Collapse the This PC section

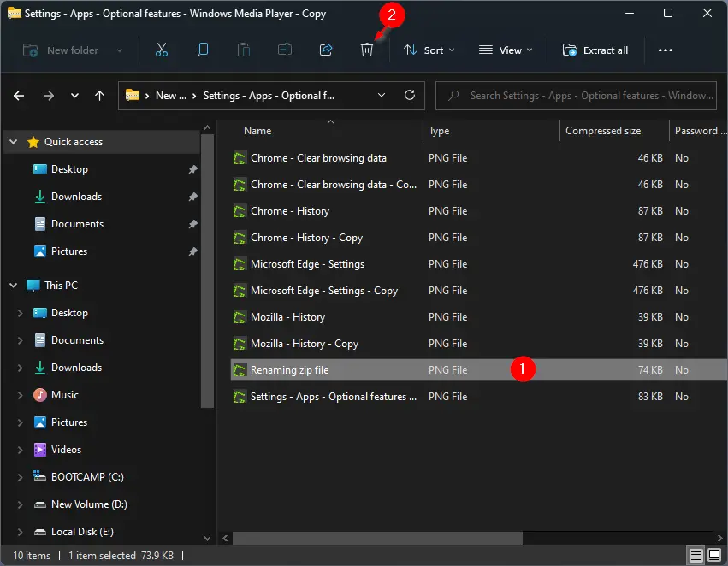[14, 286]
